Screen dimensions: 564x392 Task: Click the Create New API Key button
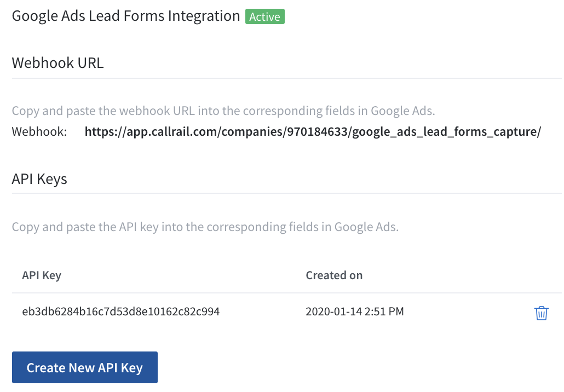pos(85,367)
